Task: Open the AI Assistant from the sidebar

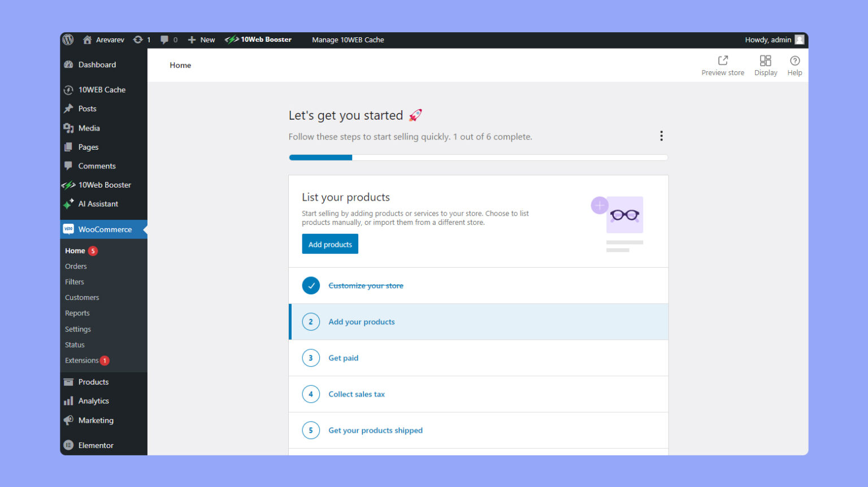Action: (98, 204)
